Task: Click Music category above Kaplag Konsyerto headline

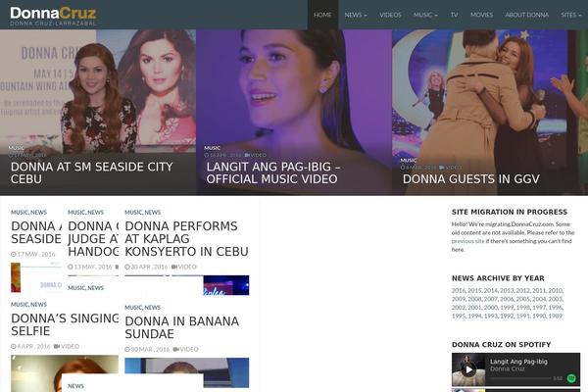Action: tap(133, 213)
